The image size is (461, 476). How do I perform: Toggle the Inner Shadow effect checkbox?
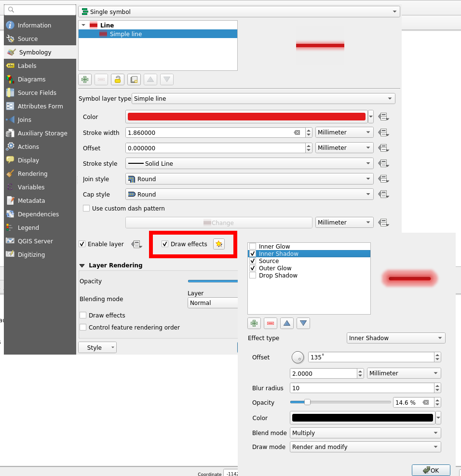click(253, 253)
